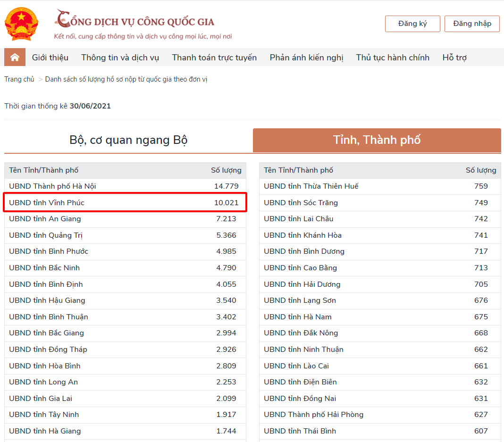The image size is (504, 442).
Task: Open the Giới thiệu menu
Action: (50, 58)
